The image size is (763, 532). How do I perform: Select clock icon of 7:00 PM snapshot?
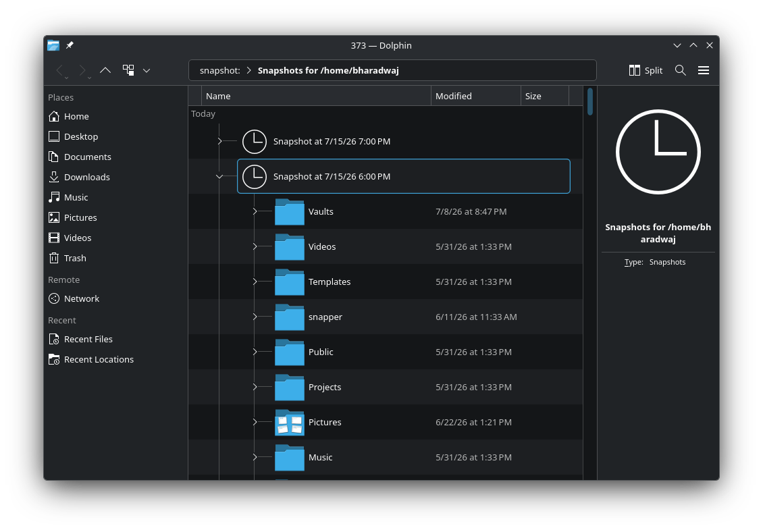[x=255, y=141]
